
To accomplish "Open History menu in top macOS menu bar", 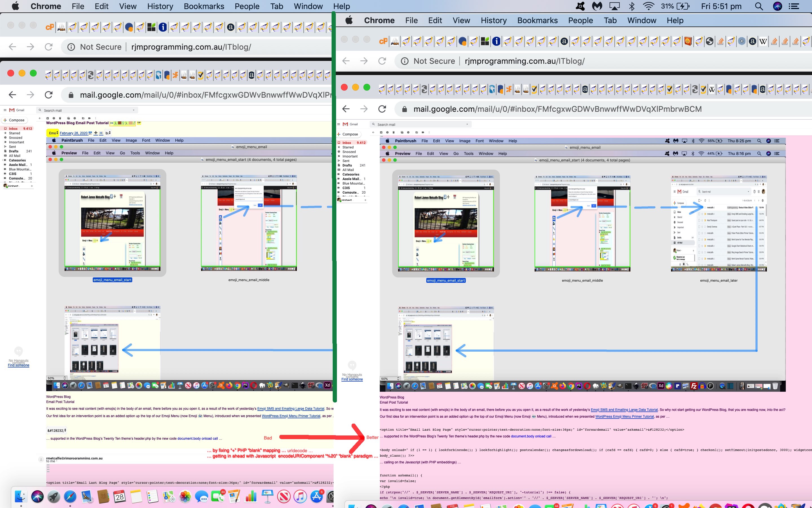I will coord(160,6).
